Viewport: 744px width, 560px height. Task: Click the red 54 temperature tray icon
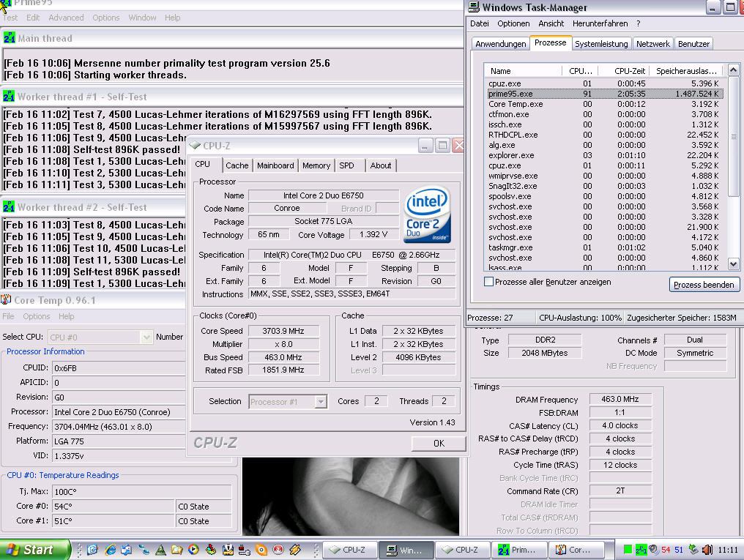pyautogui.click(x=666, y=550)
